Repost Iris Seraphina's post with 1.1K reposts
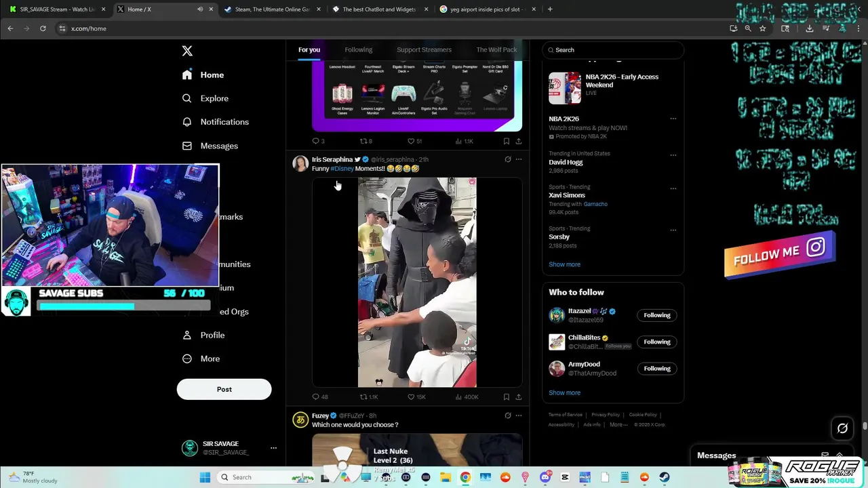 (368, 396)
